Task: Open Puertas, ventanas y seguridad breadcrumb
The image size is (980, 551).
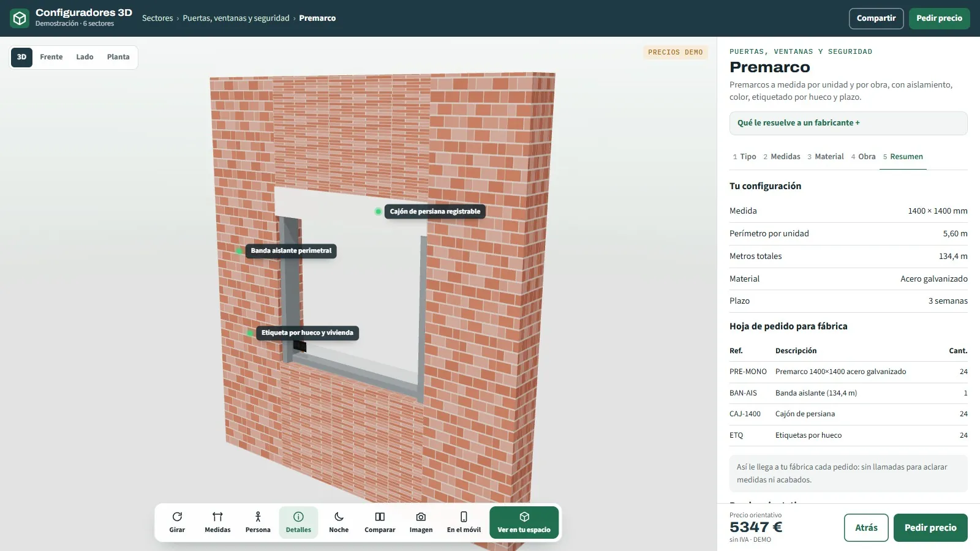Action: coord(236,18)
